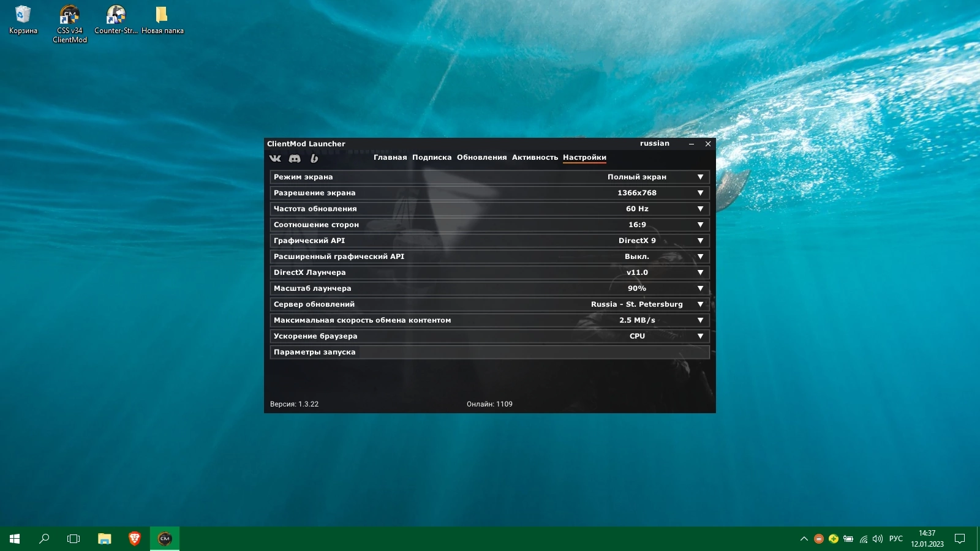This screenshot has height=551, width=980.
Task: Click the Discord icon in launcher
Action: pos(295,159)
